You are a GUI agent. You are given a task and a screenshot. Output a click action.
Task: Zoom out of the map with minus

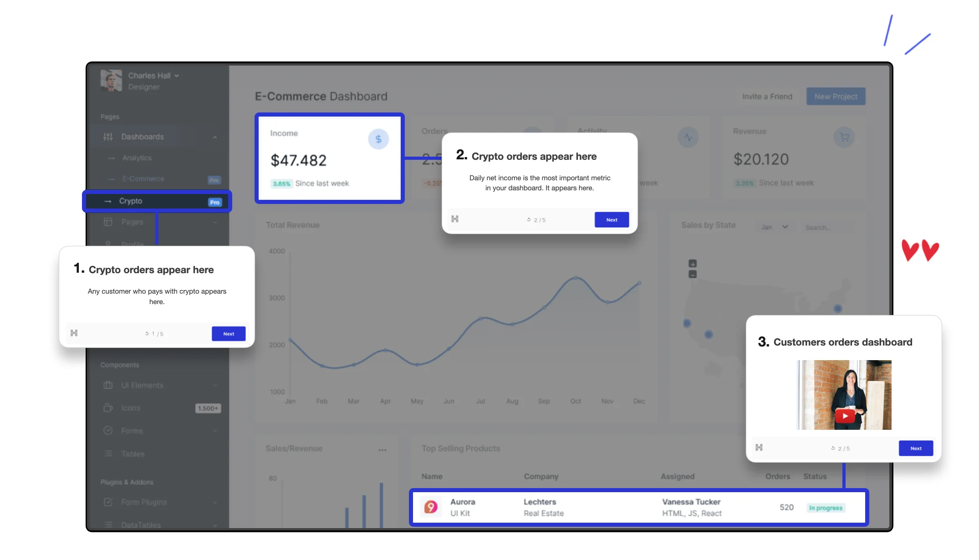693,275
